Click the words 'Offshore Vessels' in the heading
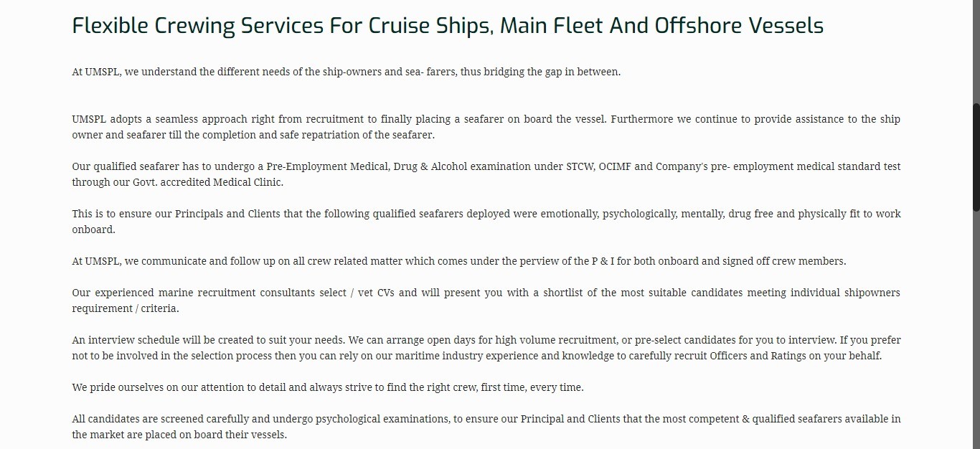Viewport: 980px width, 449px height. [739, 26]
